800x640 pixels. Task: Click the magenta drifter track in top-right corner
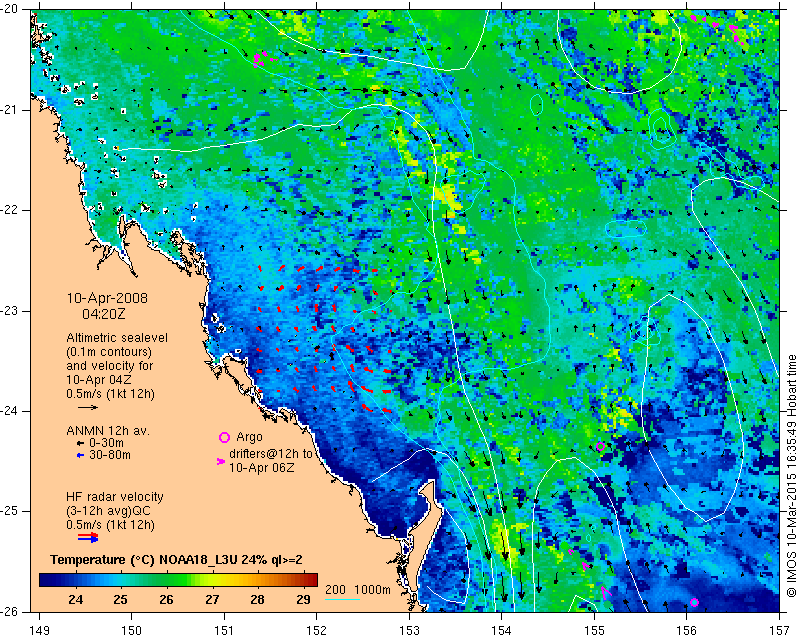(719, 29)
